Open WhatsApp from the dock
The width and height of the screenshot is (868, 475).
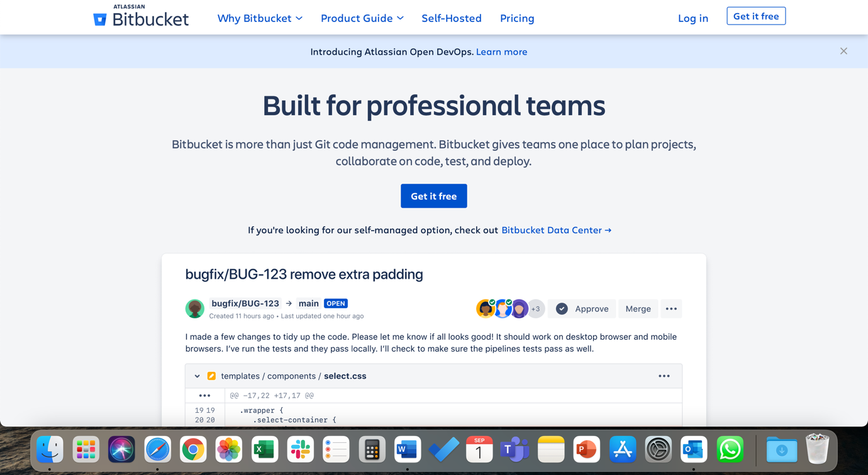point(730,449)
